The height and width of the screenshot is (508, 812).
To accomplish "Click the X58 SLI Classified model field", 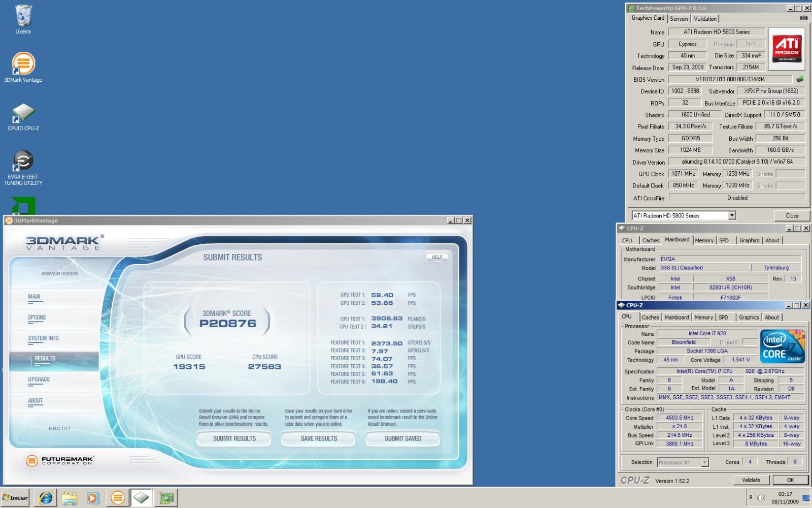I will click(x=704, y=268).
